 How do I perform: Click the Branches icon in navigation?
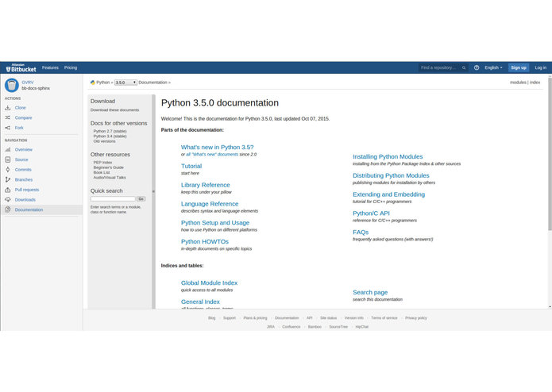point(8,179)
